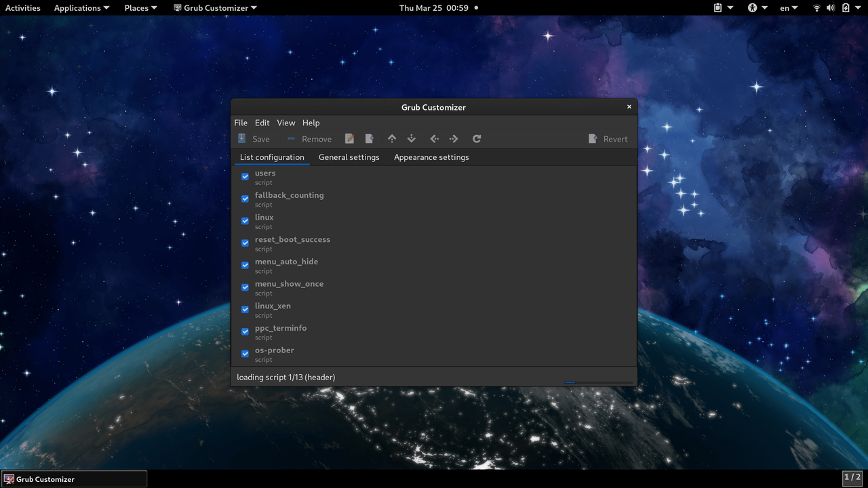This screenshot has width=868, height=488.
Task: Open the Grub Customizer app menu
Action: (216, 8)
